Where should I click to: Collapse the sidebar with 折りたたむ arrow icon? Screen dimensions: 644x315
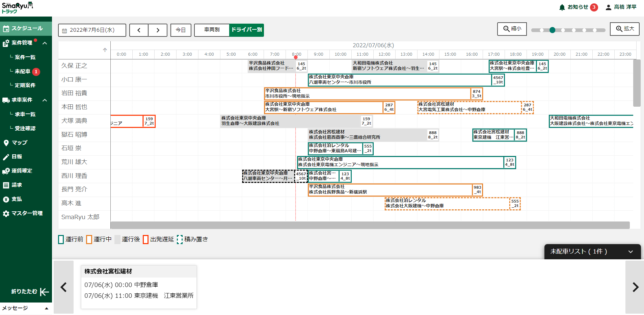[44, 292]
